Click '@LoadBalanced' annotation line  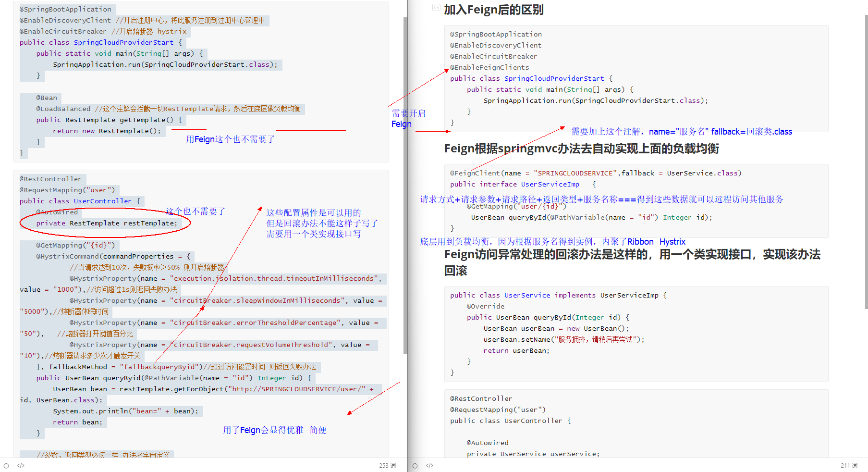(169, 109)
